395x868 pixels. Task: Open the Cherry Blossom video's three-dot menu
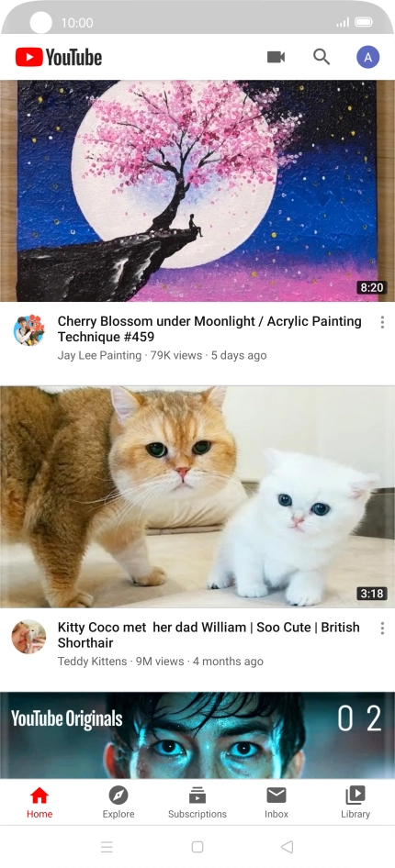coord(382,322)
